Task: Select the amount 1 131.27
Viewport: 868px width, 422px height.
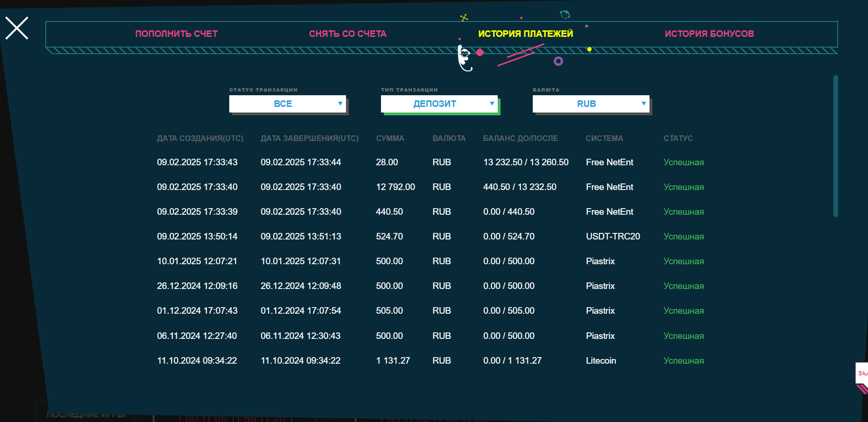Action: (393, 360)
